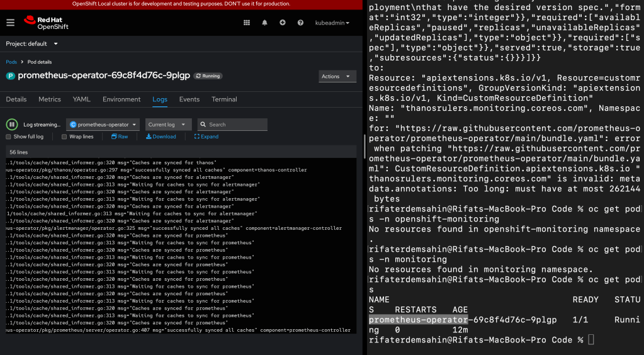Open the Raw log link
This screenshot has height=355, width=644.
tap(120, 137)
